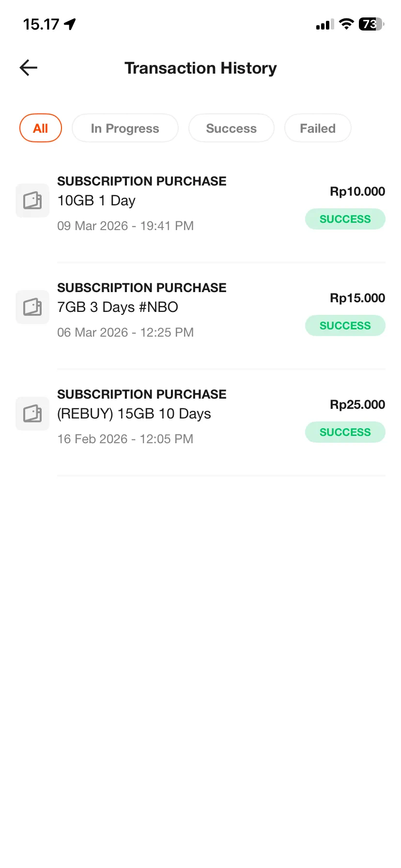The height and width of the screenshot is (868, 401).
Task: Tap wallet icon of 15GB 10 Days rebuy
Action: [32, 414]
